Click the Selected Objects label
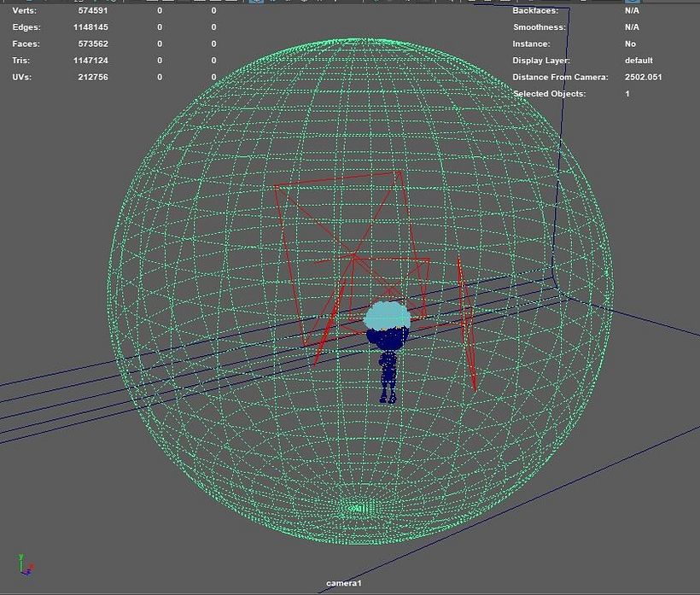 [549, 93]
